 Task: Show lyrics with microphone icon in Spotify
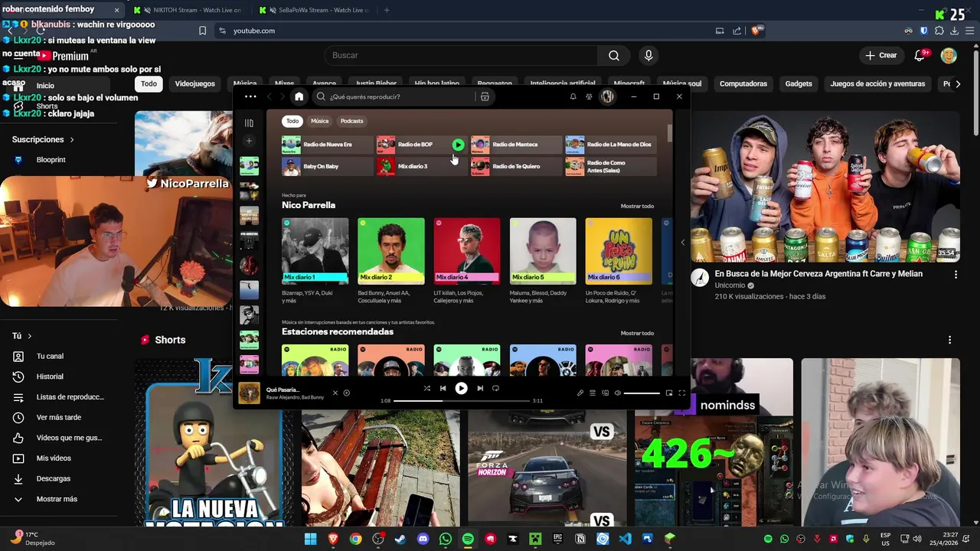[580, 393]
